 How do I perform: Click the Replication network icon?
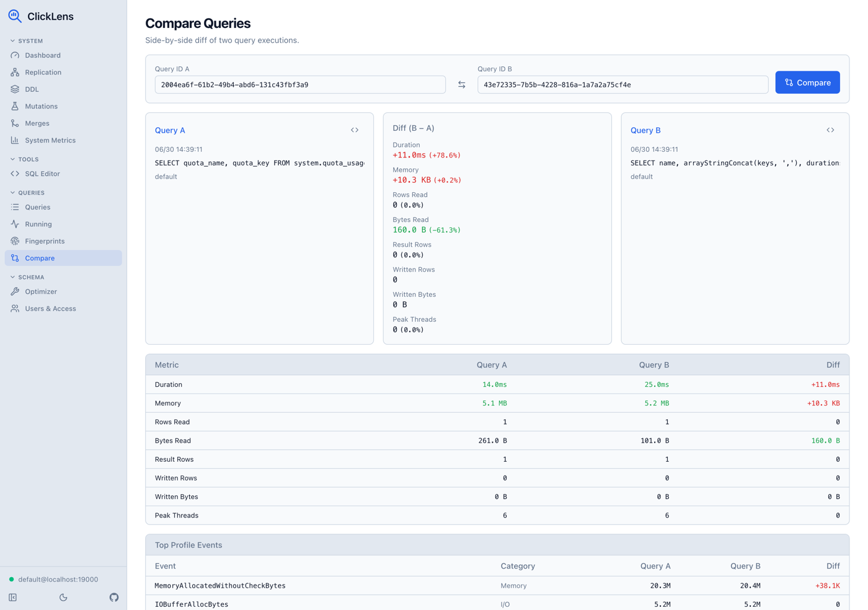[15, 73]
